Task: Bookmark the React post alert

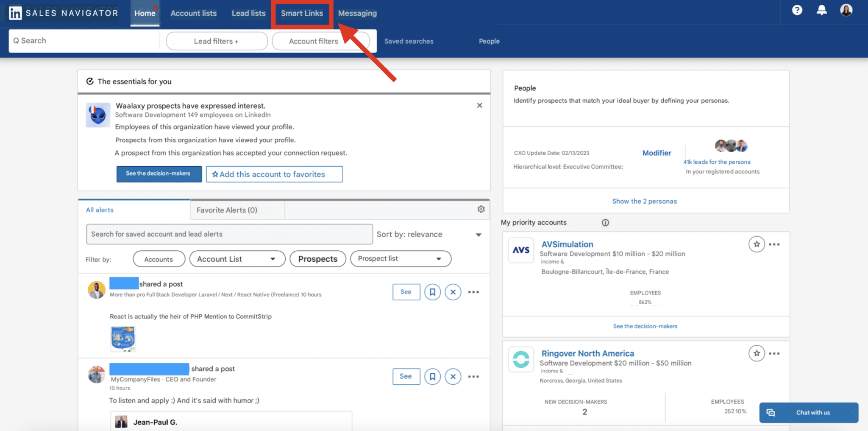Action: (432, 292)
